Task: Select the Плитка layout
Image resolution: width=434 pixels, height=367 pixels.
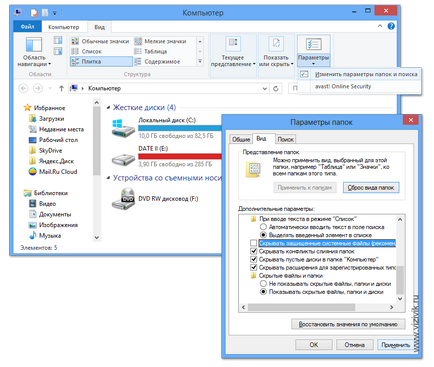Action: pos(101,61)
